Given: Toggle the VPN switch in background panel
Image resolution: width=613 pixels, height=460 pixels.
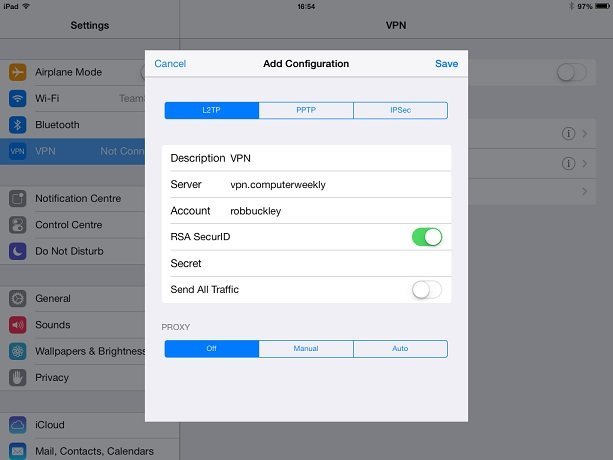Looking at the screenshot, I should pos(571,72).
